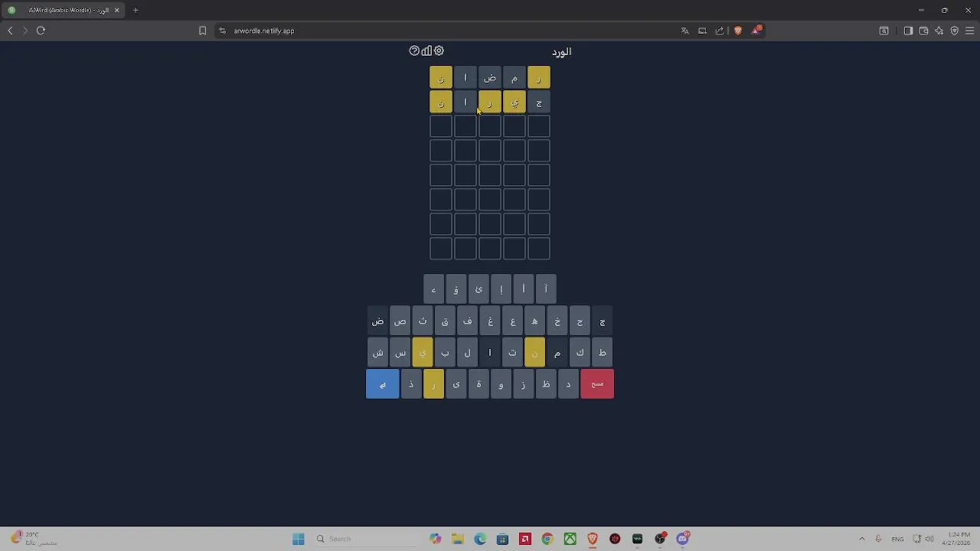Reload the page with refresh icon
Viewport: 980px width, 551px height.
(41, 31)
